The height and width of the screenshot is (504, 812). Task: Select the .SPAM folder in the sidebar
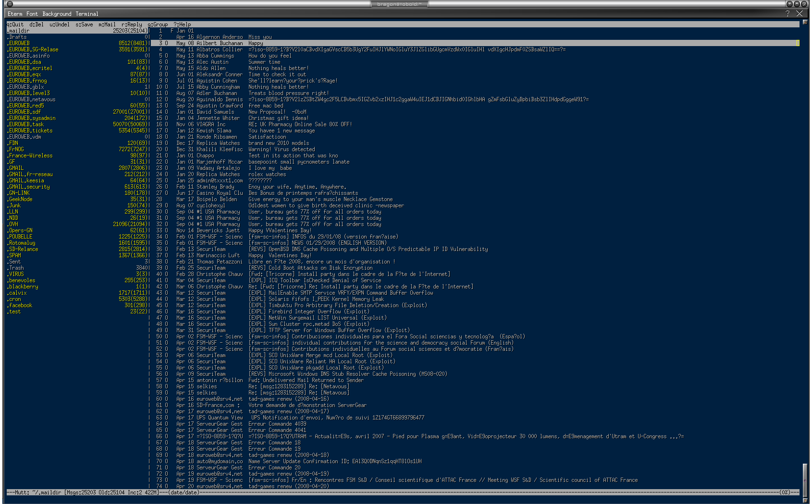click(x=14, y=255)
